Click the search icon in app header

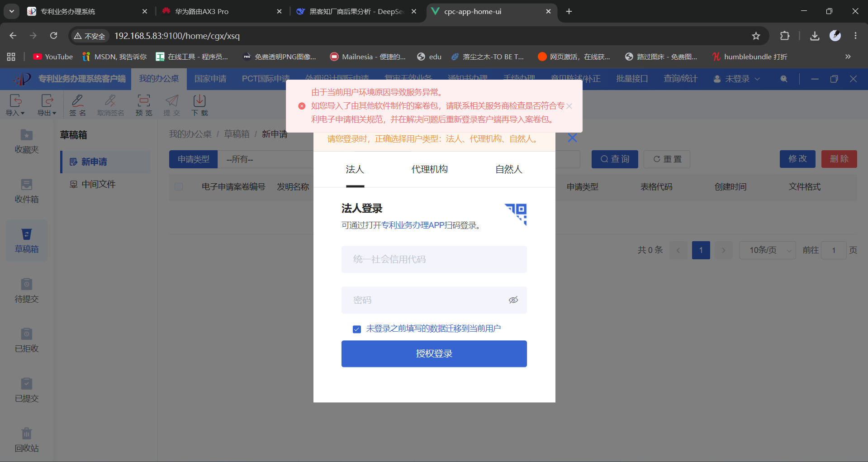tap(784, 79)
